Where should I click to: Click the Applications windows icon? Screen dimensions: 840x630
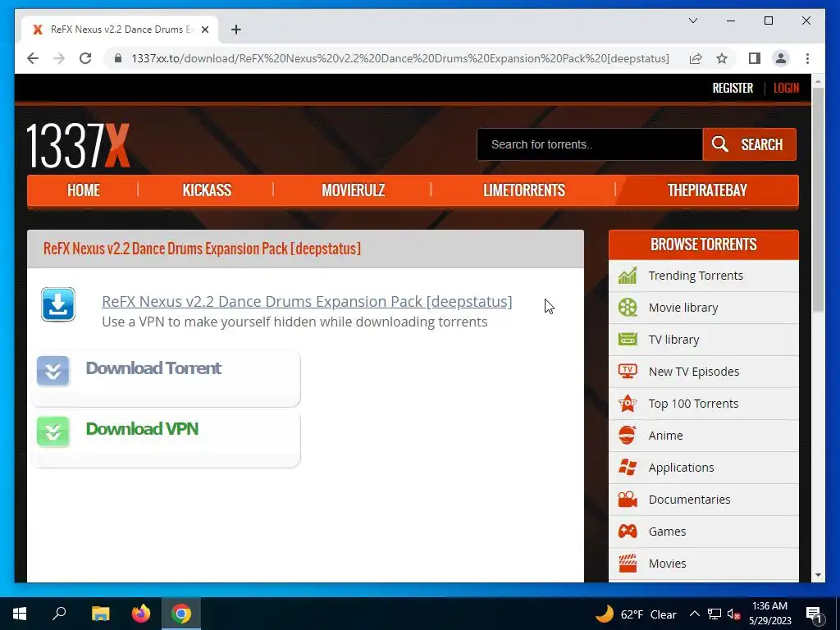[628, 467]
